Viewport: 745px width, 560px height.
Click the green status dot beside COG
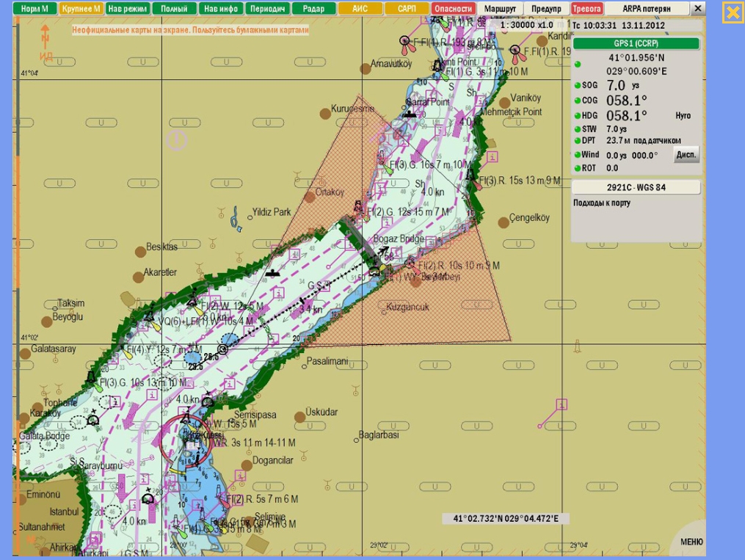[x=577, y=101]
